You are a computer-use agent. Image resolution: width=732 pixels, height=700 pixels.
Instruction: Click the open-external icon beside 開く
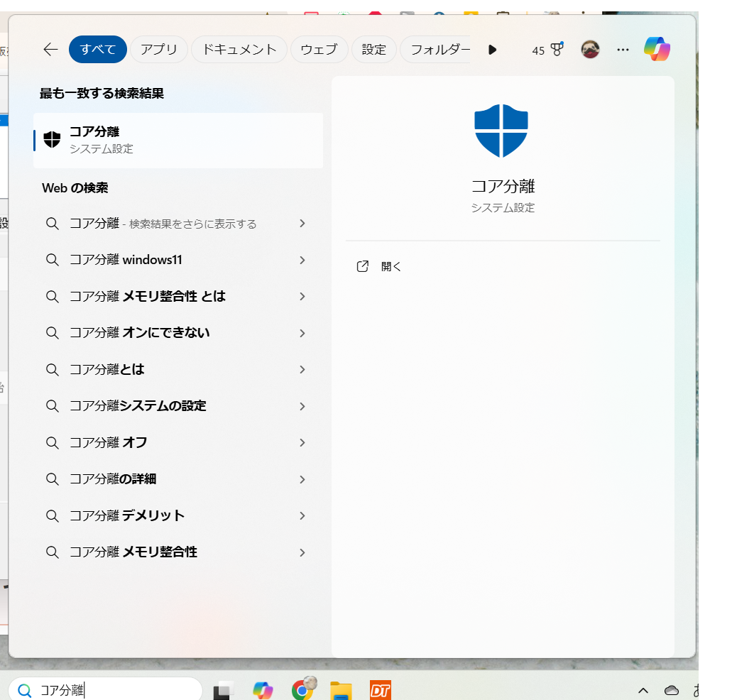pyautogui.click(x=363, y=266)
